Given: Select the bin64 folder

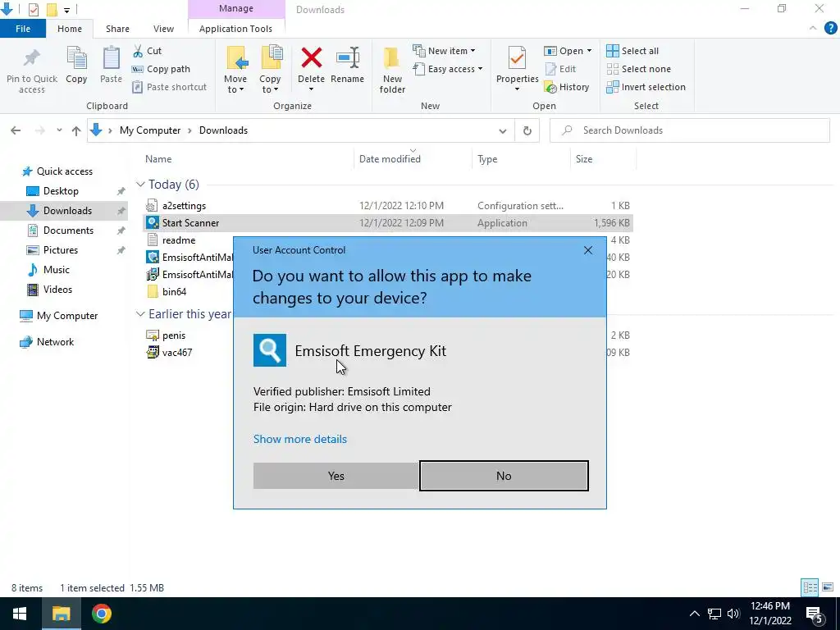Looking at the screenshot, I should 174,292.
